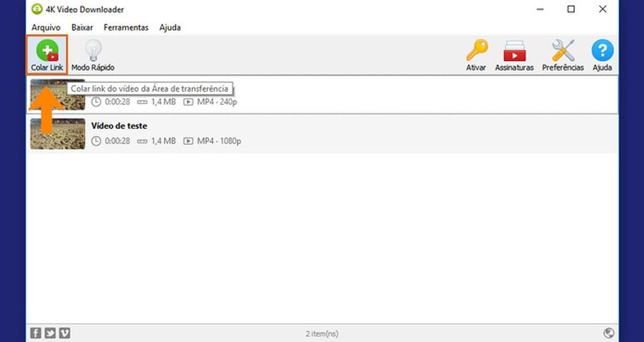The image size is (644, 342).
Task: Click thumbnail of MP4 - 1080p video
Action: [58, 134]
